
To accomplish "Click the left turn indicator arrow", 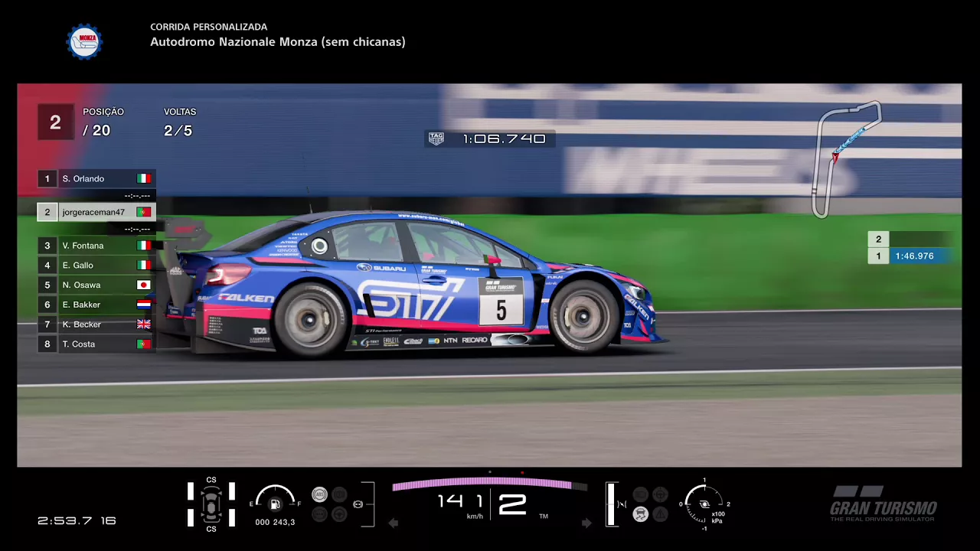I will [x=394, y=523].
